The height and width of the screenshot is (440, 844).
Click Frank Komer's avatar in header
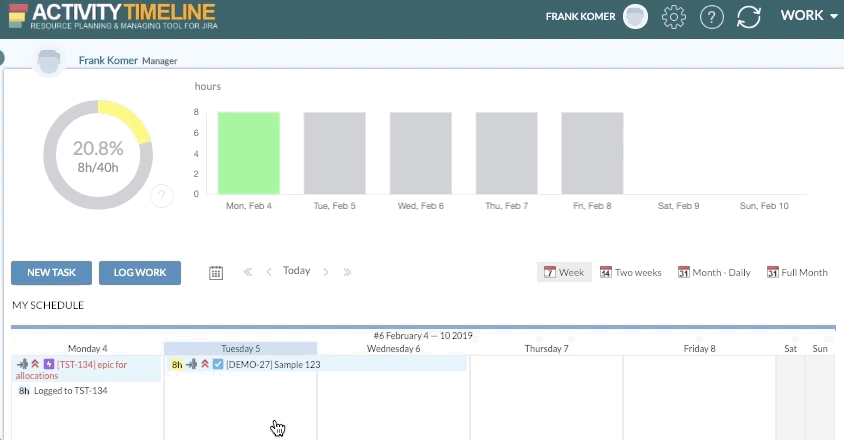[x=634, y=16]
